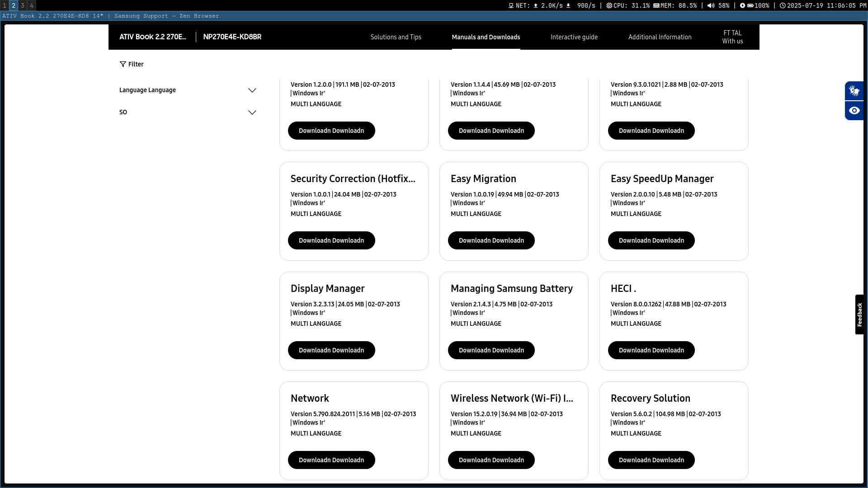Open the Language Language filter section
The height and width of the screenshot is (488, 868).
pyautogui.click(x=147, y=90)
